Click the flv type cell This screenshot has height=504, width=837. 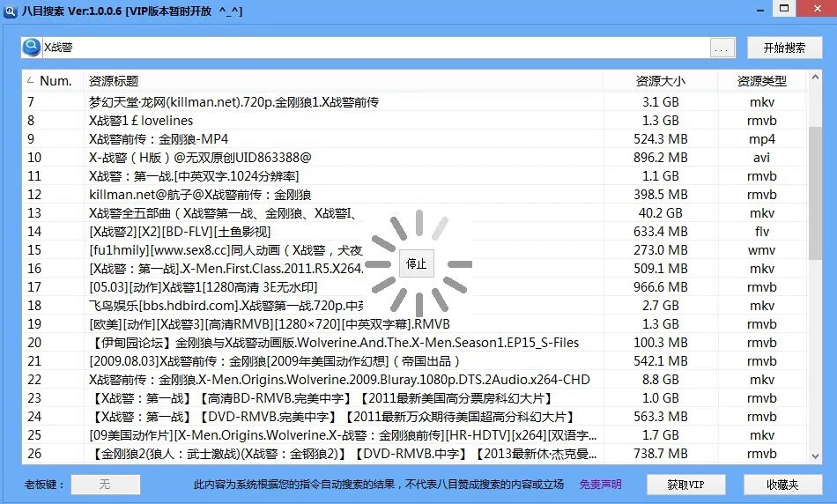[762, 232]
